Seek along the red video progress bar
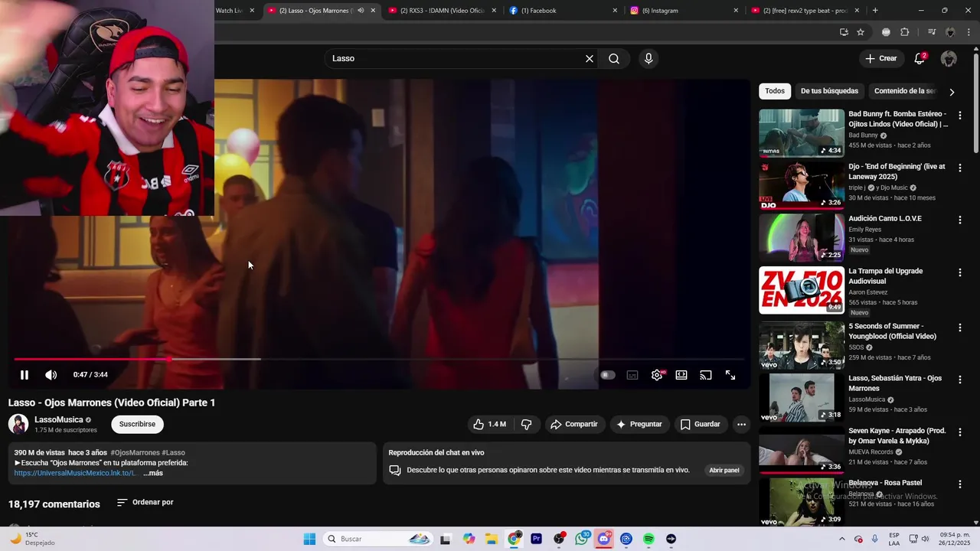 pos(380,358)
